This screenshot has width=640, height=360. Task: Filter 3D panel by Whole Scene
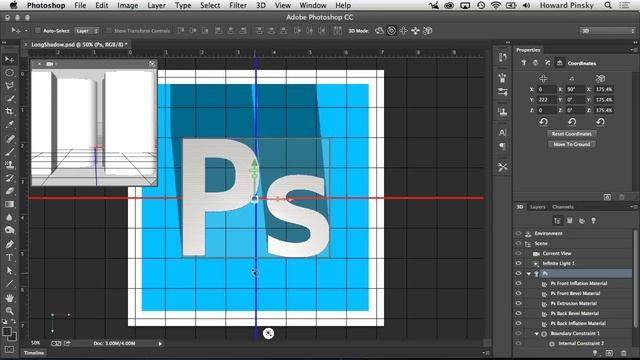(x=557, y=221)
